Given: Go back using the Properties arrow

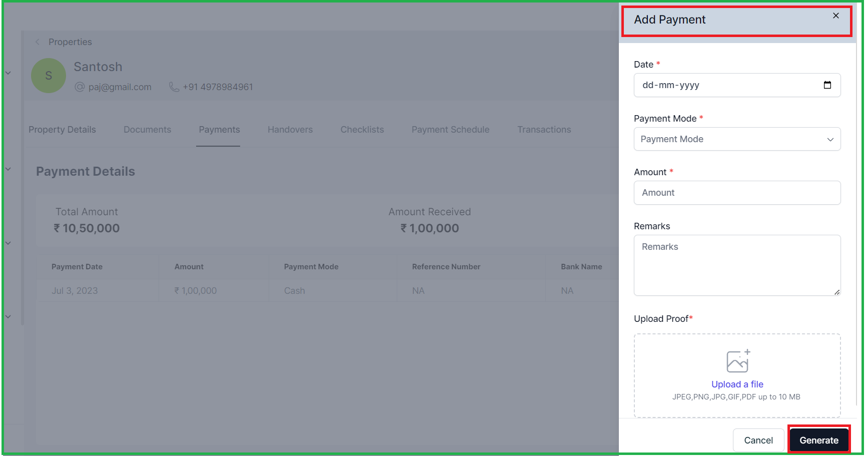Looking at the screenshot, I should coord(38,42).
